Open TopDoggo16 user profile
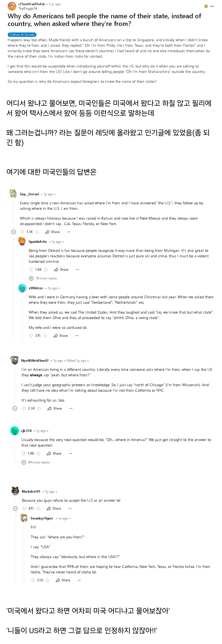Image resolution: width=222 pixels, height=644 pixels. point(28,8)
